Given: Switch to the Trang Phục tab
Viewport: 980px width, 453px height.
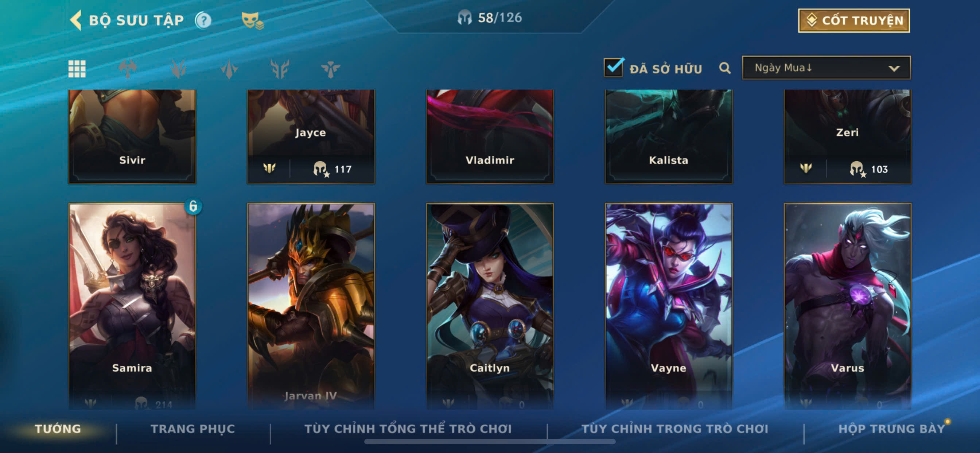Looking at the screenshot, I should pos(193,429).
